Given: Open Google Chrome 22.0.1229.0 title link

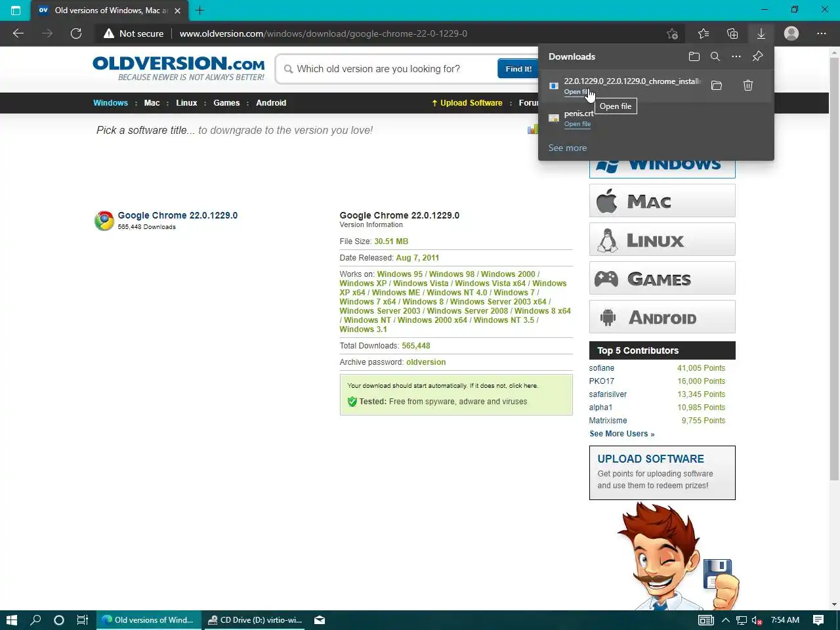Looking at the screenshot, I should click(x=178, y=215).
